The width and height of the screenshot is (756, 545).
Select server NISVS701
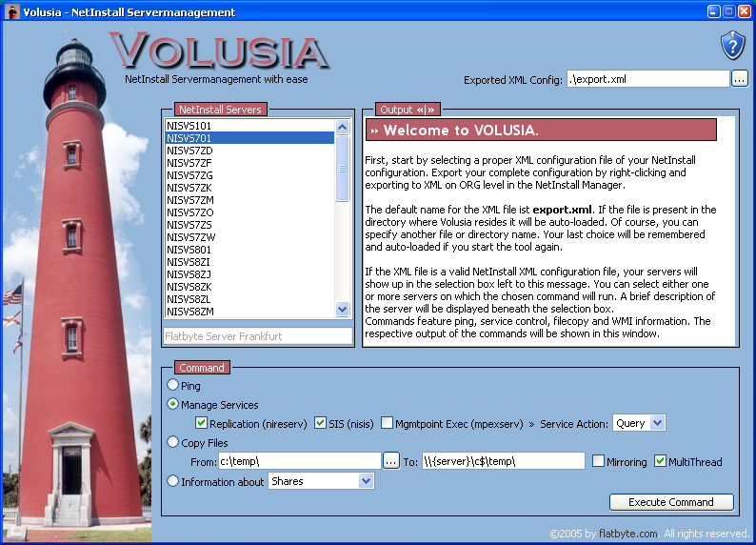click(249, 138)
